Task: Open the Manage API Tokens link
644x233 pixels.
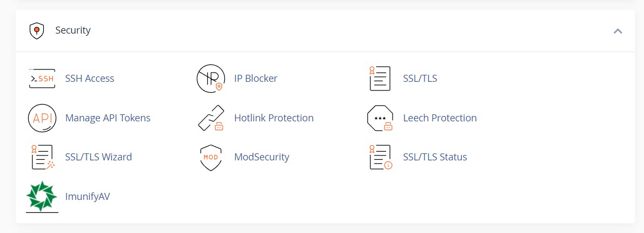Action: point(108,118)
